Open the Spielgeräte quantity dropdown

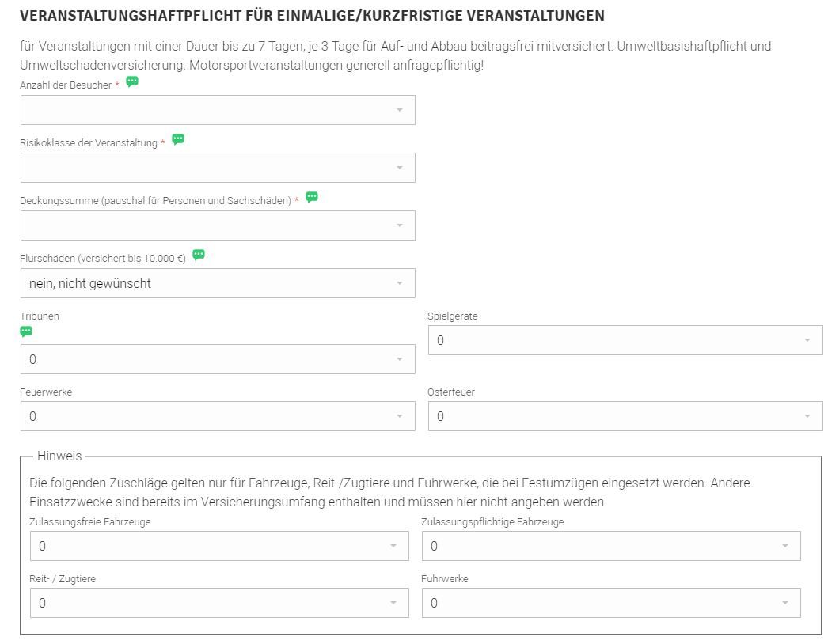point(625,340)
